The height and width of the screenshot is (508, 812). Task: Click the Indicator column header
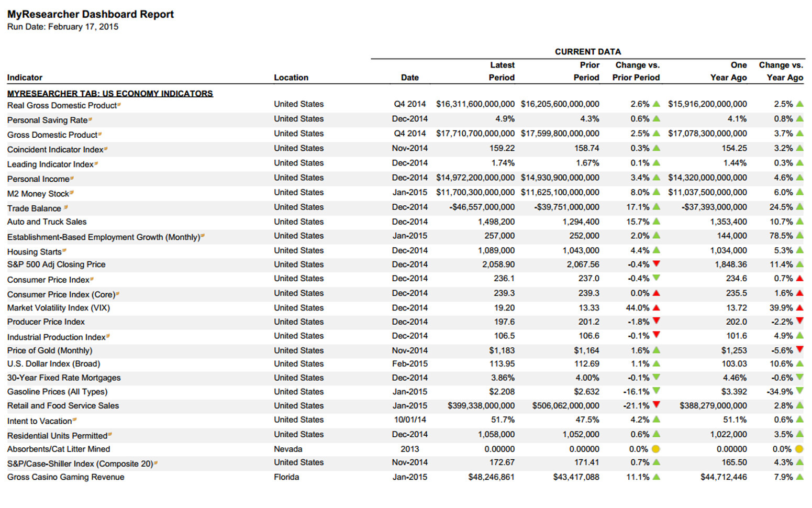coord(25,78)
